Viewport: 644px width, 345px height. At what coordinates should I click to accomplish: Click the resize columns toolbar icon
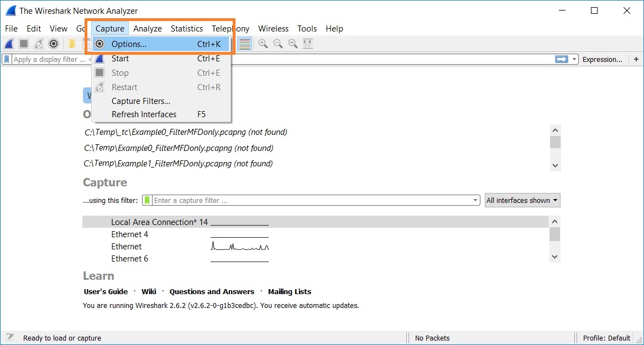(x=308, y=44)
